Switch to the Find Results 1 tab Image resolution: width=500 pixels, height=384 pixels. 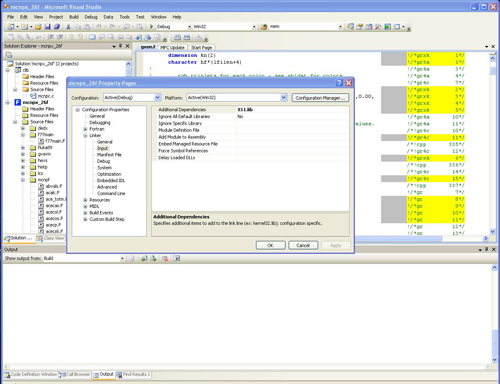[x=133, y=375]
